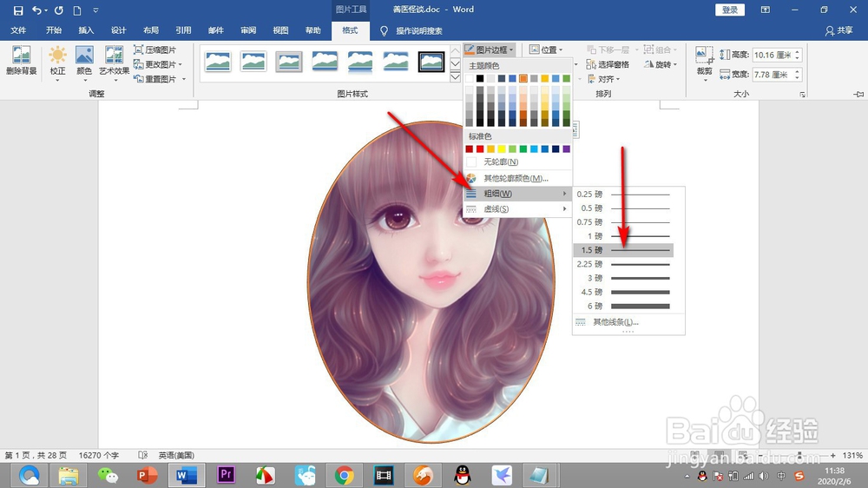The image size is (868, 488).
Task: Select the 1.5 磅 line weight
Action: (x=623, y=250)
